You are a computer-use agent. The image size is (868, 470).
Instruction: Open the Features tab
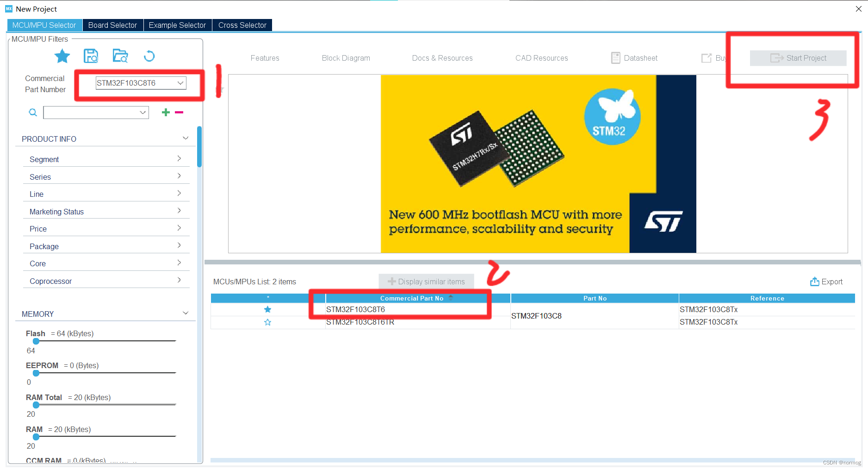tap(265, 58)
